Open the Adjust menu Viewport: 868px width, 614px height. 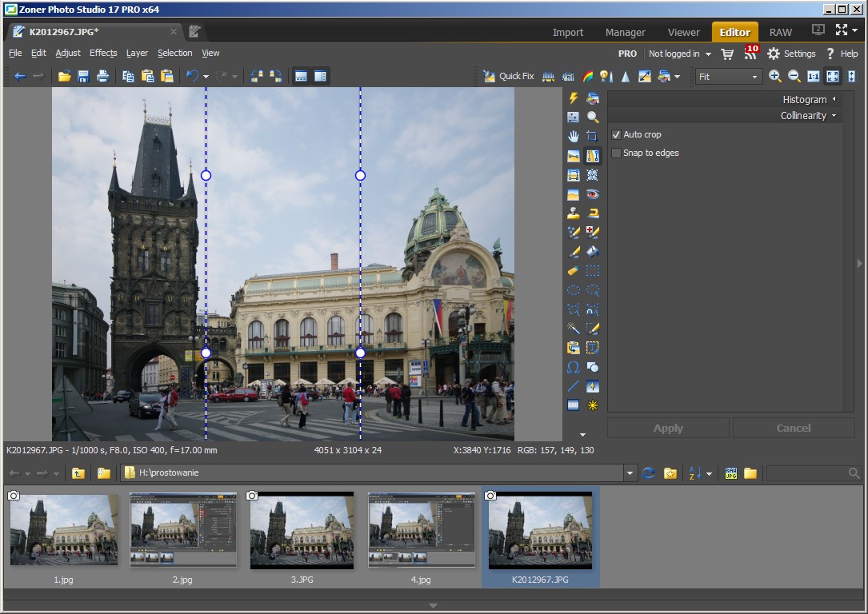click(68, 54)
